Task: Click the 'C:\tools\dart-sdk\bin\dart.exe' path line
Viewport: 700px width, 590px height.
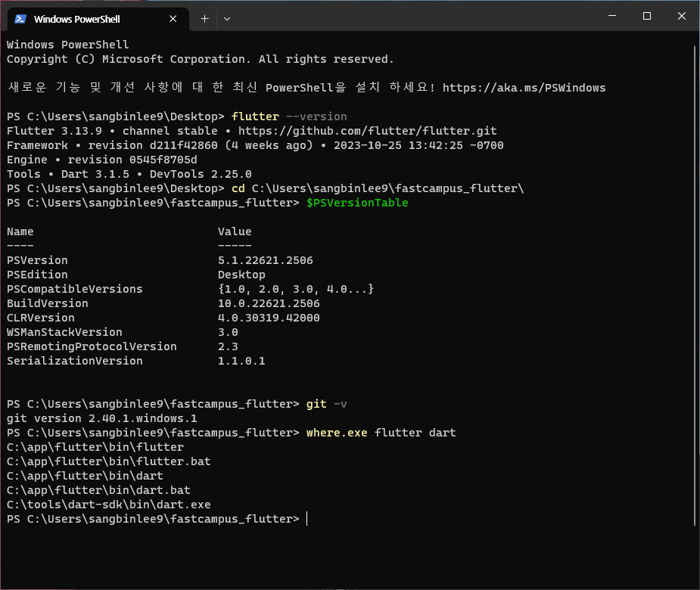Action: tap(108, 505)
